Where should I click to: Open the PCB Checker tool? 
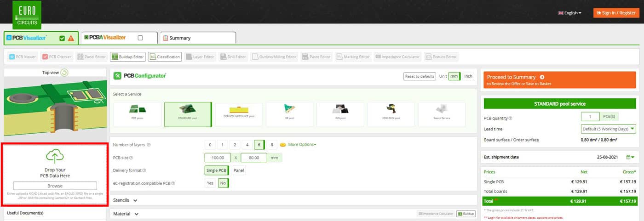tap(57, 57)
